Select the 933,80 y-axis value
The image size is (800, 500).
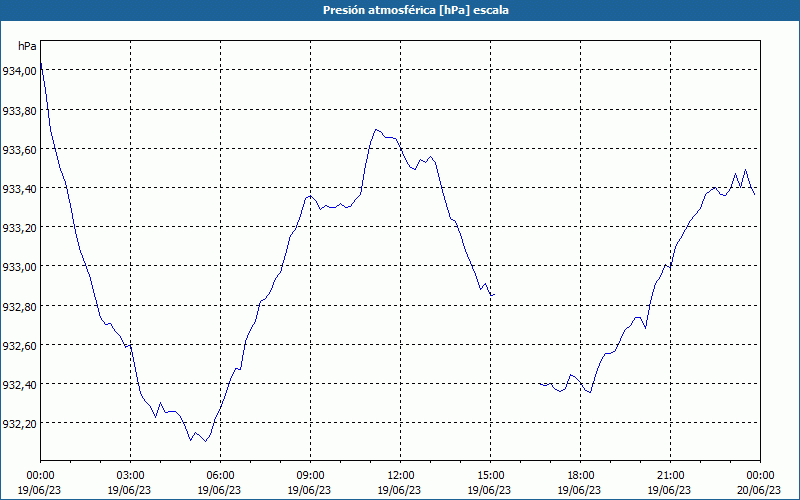[x=19, y=110]
